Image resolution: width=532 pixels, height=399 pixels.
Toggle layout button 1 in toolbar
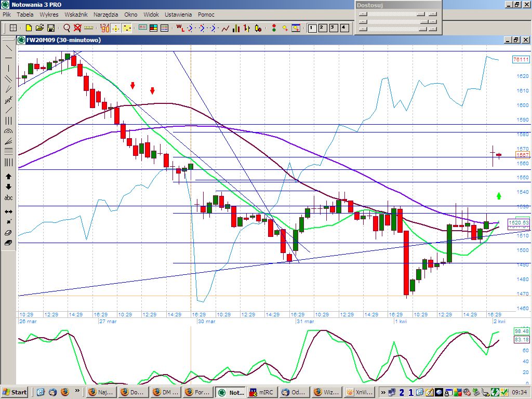[x=312, y=28]
